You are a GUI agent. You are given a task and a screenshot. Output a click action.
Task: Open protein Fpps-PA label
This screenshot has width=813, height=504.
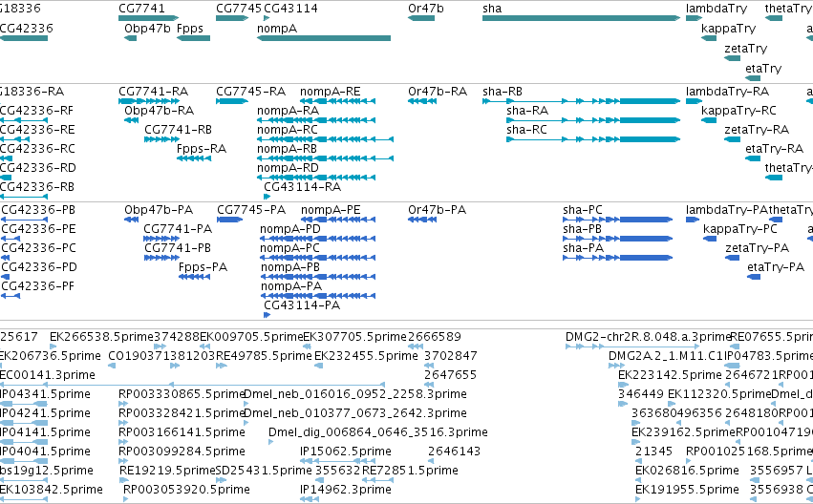click(x=203, y=267)
